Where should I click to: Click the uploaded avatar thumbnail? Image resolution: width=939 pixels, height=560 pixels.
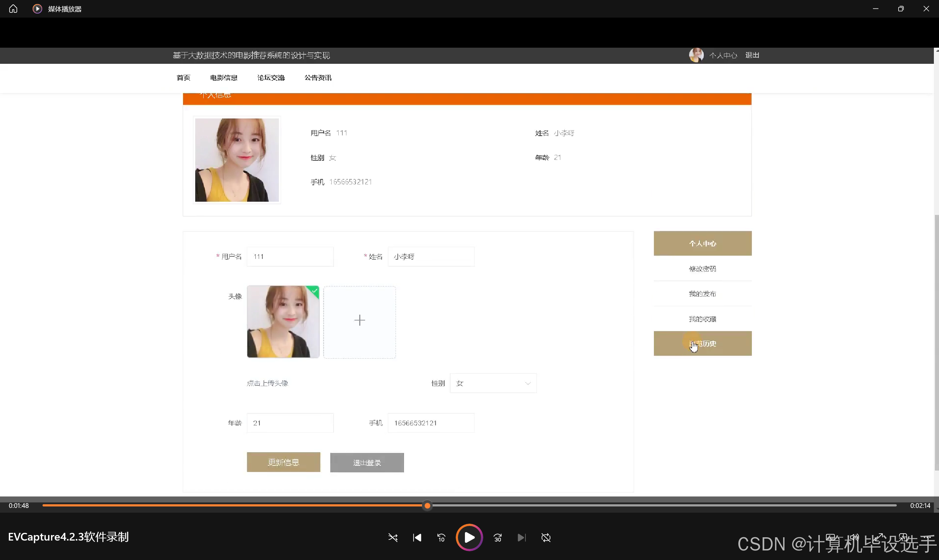coord(283,322)
